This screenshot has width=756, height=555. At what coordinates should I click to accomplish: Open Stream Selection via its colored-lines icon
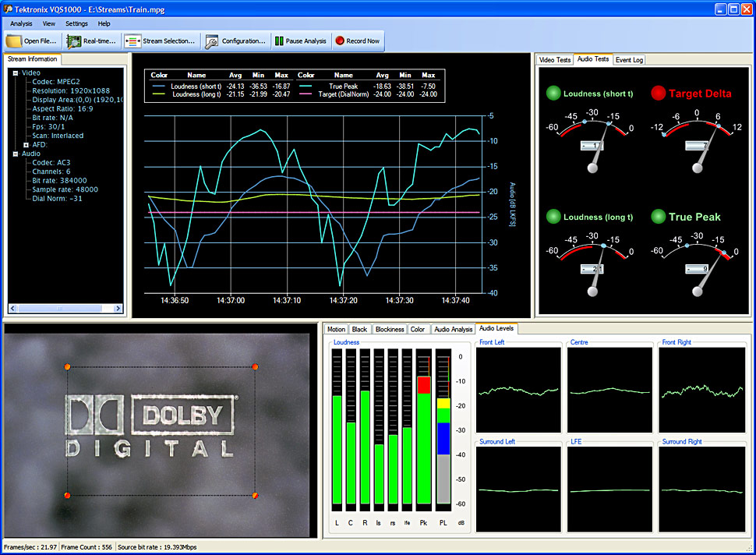click(132, 41)
